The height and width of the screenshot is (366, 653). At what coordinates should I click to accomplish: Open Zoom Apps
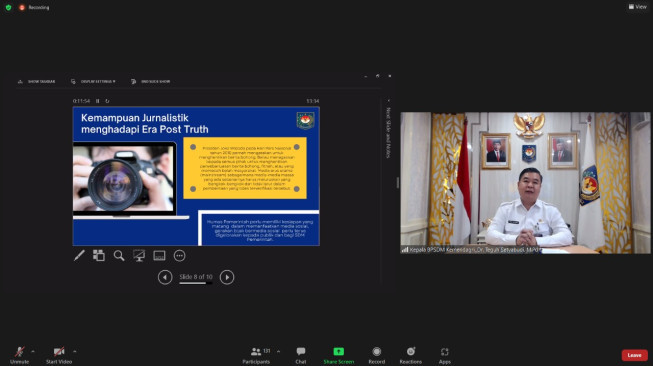pyautogui.click(x=444, y=355)
